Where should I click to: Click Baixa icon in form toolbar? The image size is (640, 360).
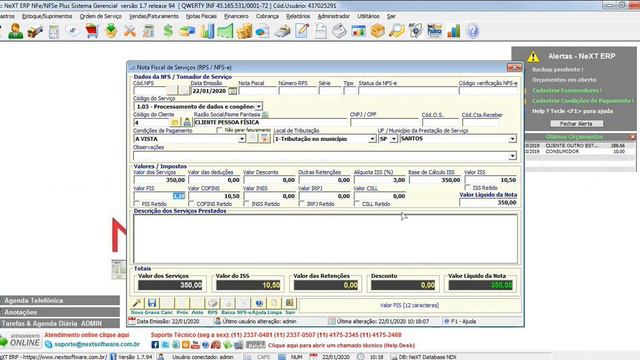228,303
